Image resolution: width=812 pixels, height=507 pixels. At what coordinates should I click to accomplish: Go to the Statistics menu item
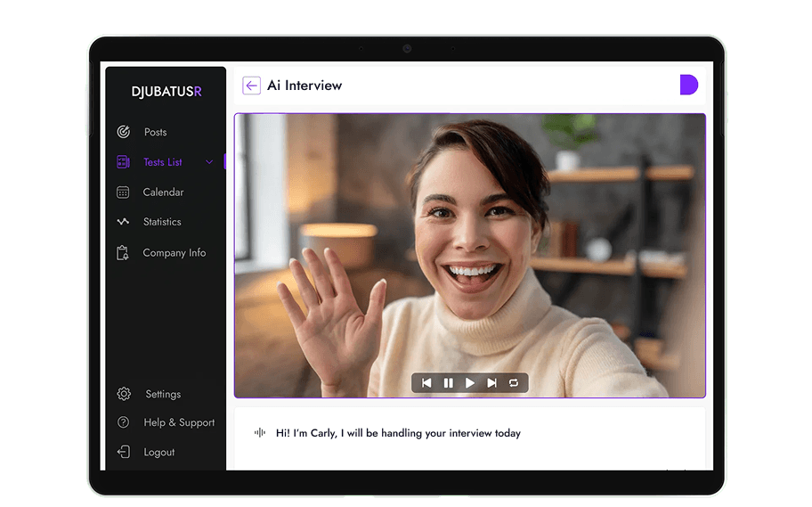tap(162, 222)
